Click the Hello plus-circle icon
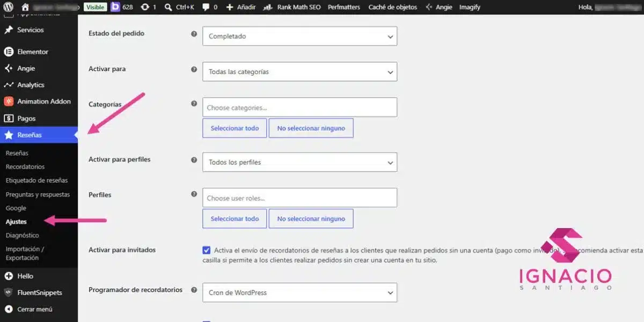This screenshot has height=322, width=644. tap(9, 276)
